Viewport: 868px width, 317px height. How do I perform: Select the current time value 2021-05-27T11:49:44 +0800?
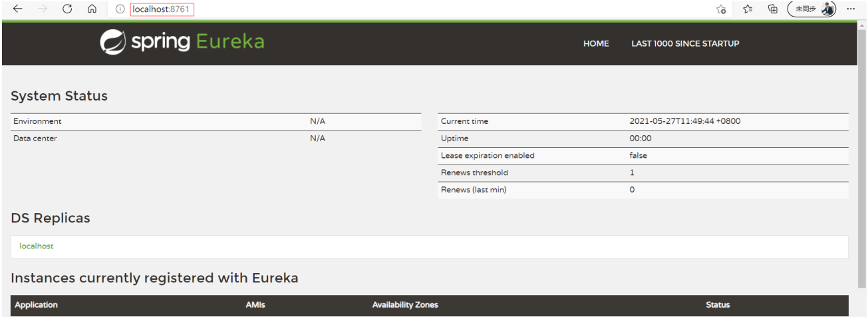(685, 121)
